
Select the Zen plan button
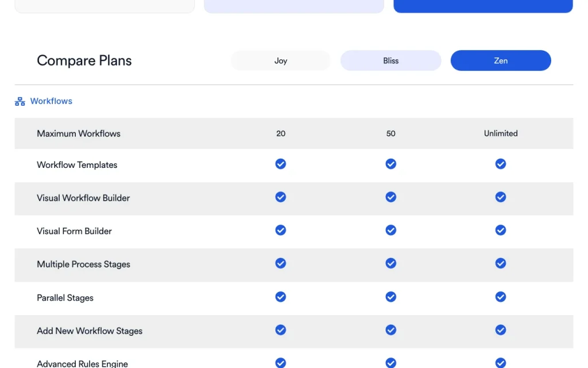click(501, 60)
